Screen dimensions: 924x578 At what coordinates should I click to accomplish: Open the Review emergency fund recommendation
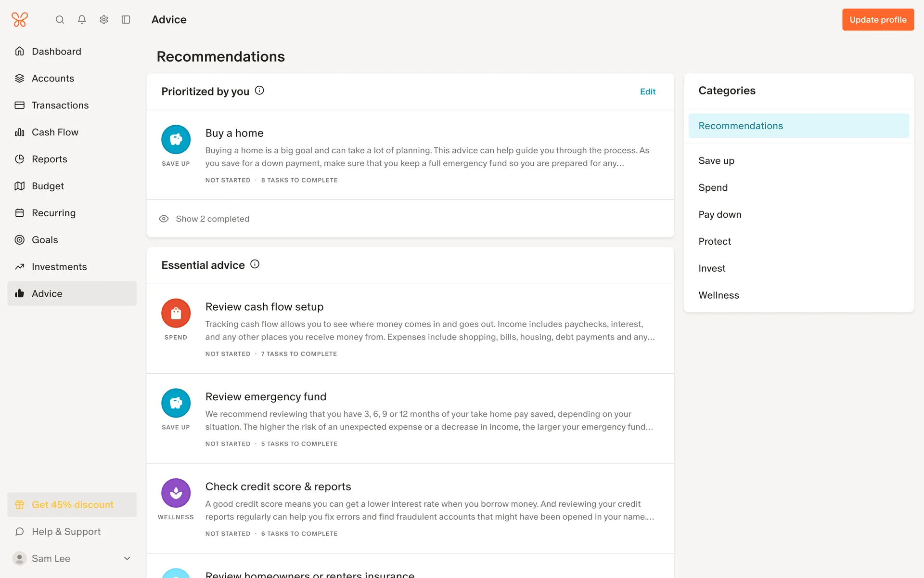click(266, 396)
